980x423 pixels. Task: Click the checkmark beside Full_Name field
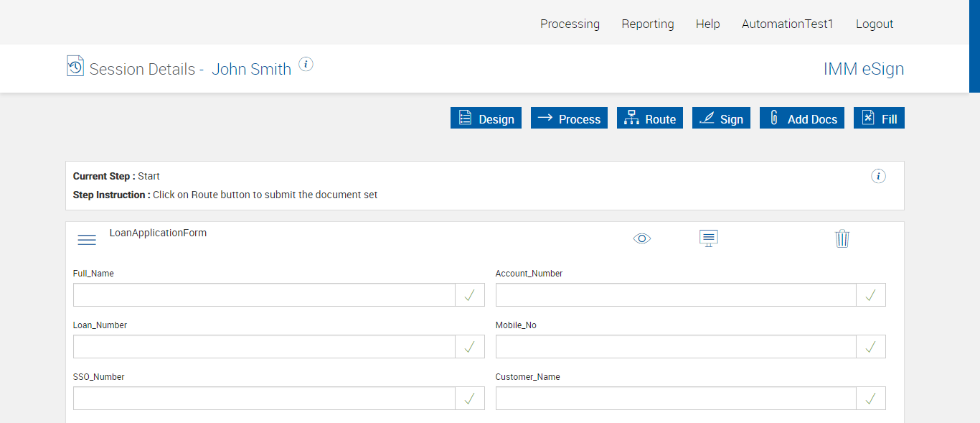pyautogui.click(x=470, y=295)
